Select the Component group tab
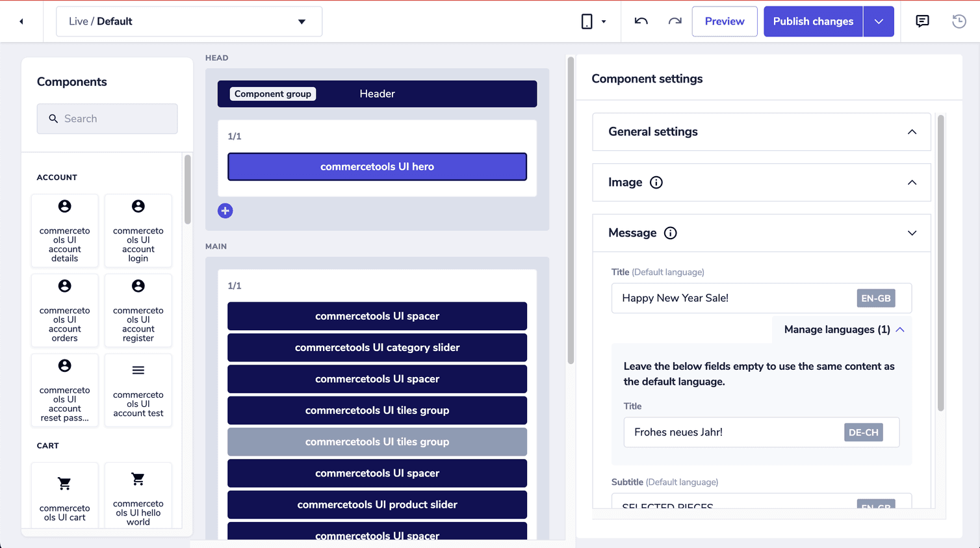 272,93
